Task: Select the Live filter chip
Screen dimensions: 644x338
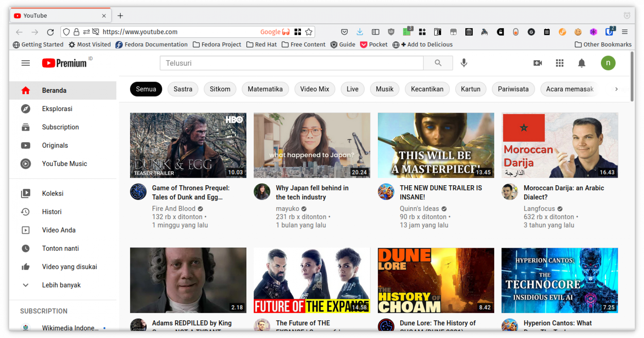Action: 352,89
